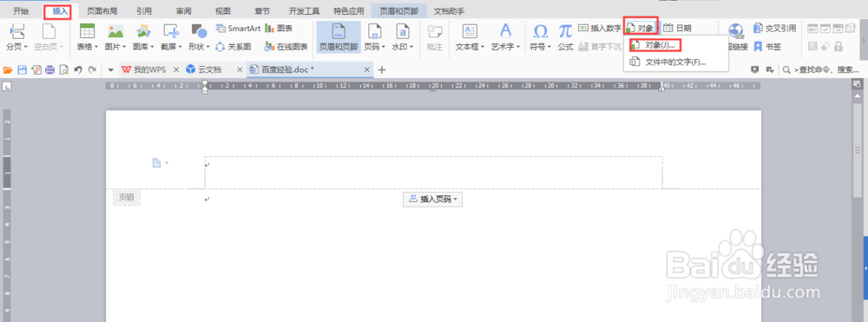
Task: Click the Shapes (形状) icon
Action: (x=199, y=31)
